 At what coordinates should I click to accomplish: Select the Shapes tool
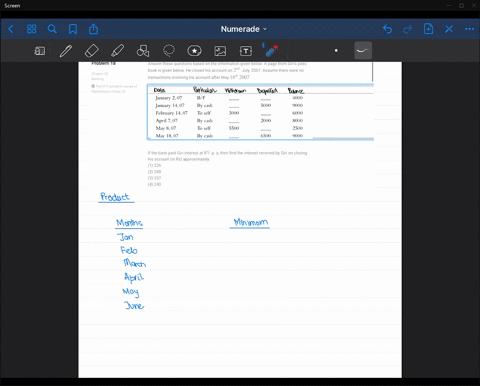click(x=143, y=51)
